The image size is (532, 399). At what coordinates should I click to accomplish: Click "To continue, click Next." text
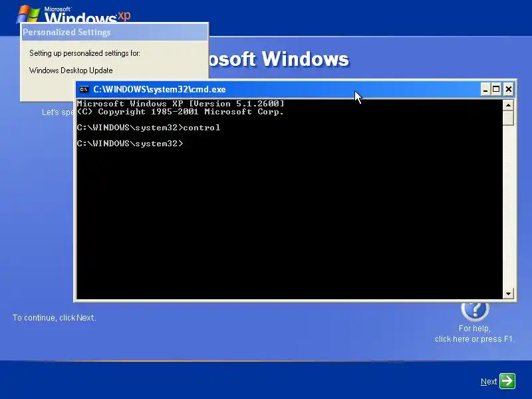pos(55,318)
